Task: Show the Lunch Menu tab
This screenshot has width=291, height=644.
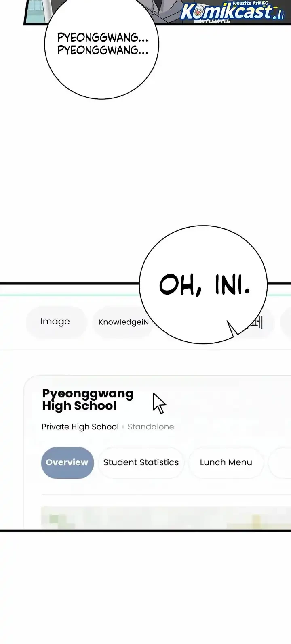Action: (226, 462)
